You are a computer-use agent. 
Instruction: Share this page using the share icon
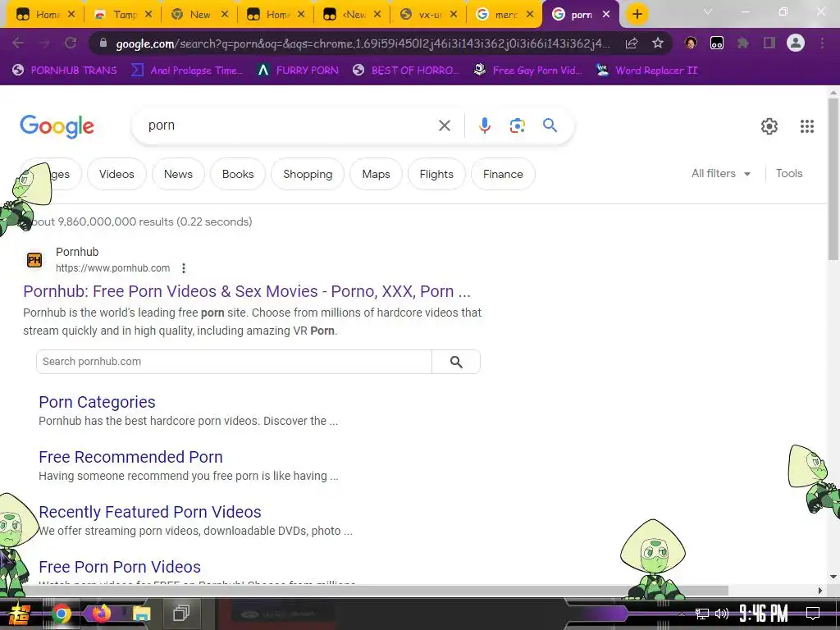[632, 43]
